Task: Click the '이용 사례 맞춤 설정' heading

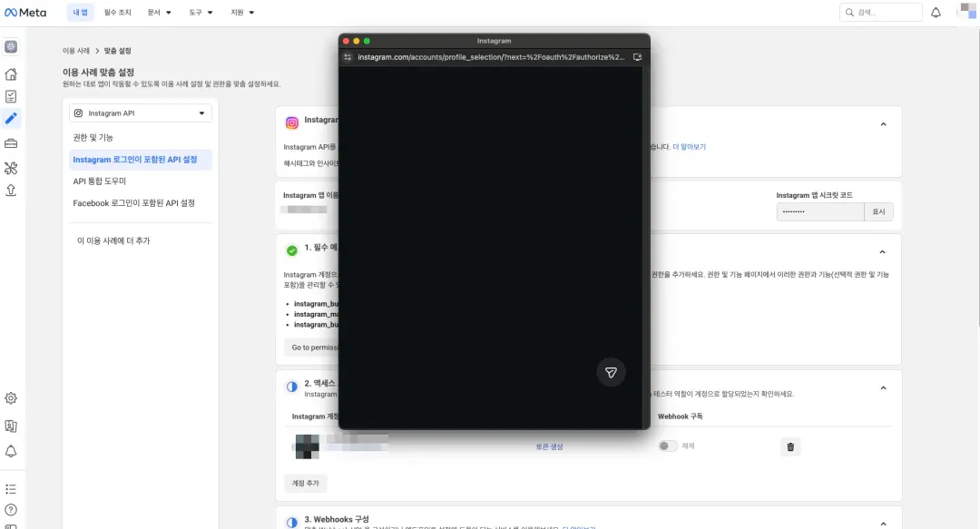Action: (98, 73)
